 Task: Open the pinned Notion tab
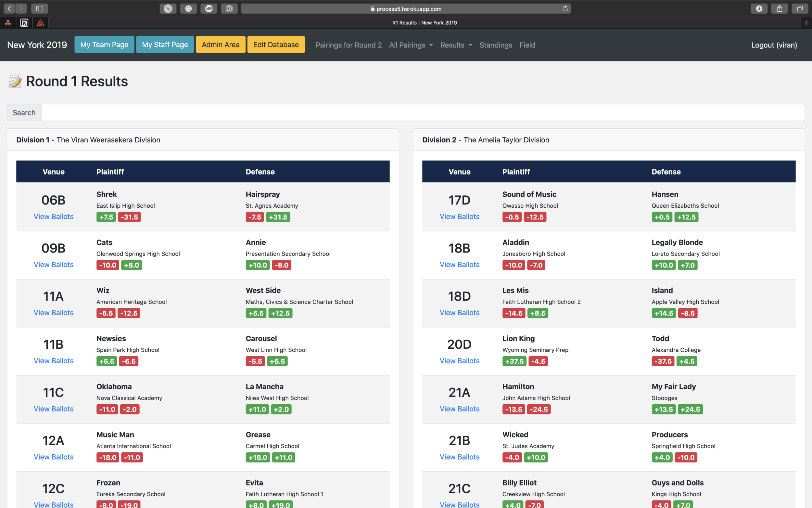point(24,22)
